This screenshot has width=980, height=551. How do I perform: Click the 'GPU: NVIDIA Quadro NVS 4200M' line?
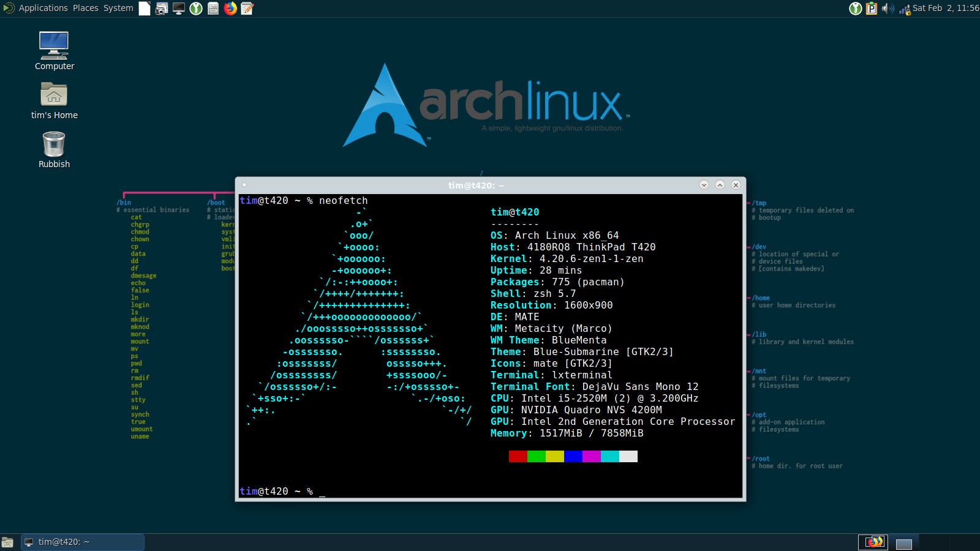pos(576,410)
